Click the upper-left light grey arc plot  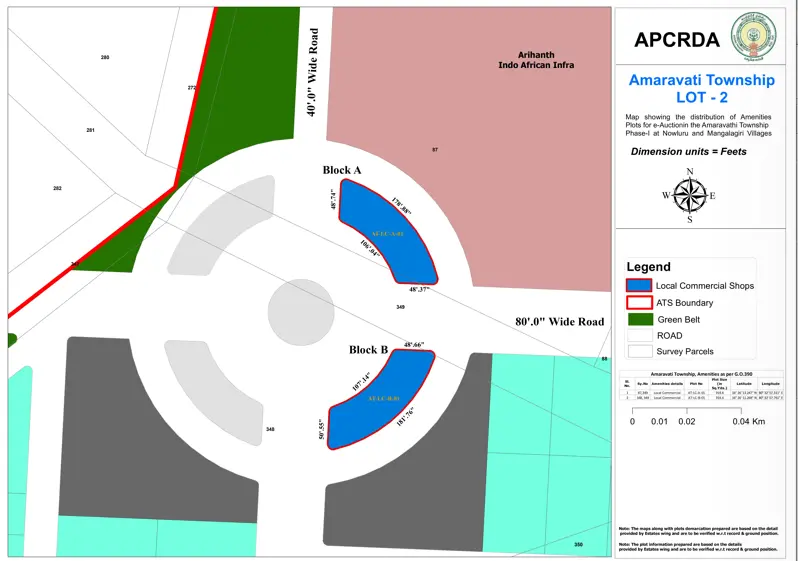tap(222, 226)
